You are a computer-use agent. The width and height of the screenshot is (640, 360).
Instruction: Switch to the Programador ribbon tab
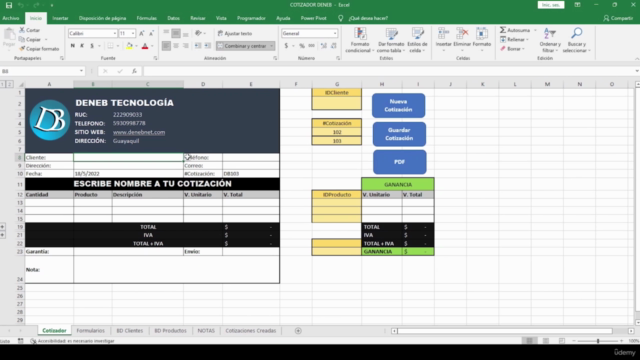(251, 18)
